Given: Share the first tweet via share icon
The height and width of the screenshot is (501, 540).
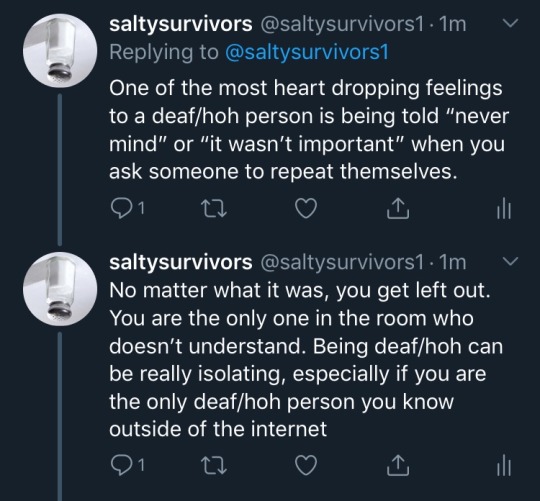Looking at the screenshot, I should point(398,208).
